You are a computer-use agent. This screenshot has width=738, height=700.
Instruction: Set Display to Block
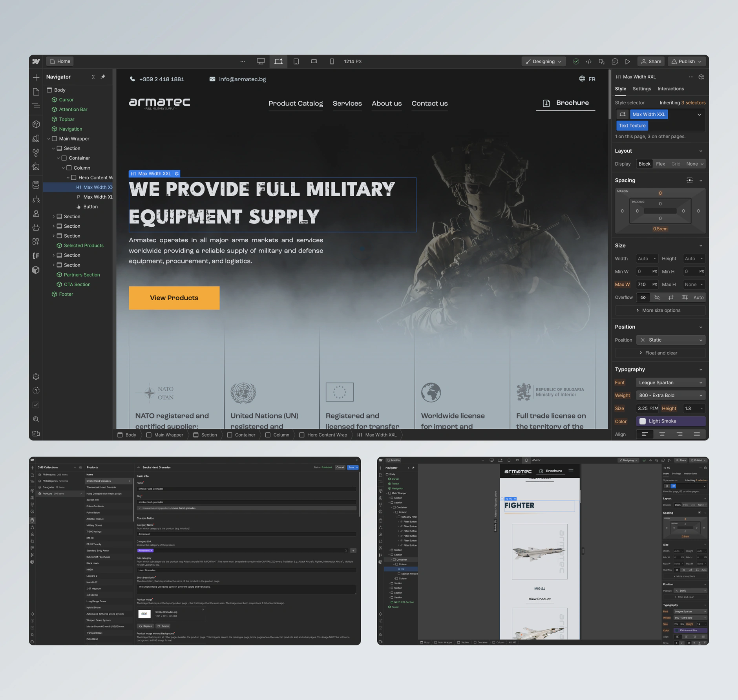pyautogui.click(x=644, y=164)
